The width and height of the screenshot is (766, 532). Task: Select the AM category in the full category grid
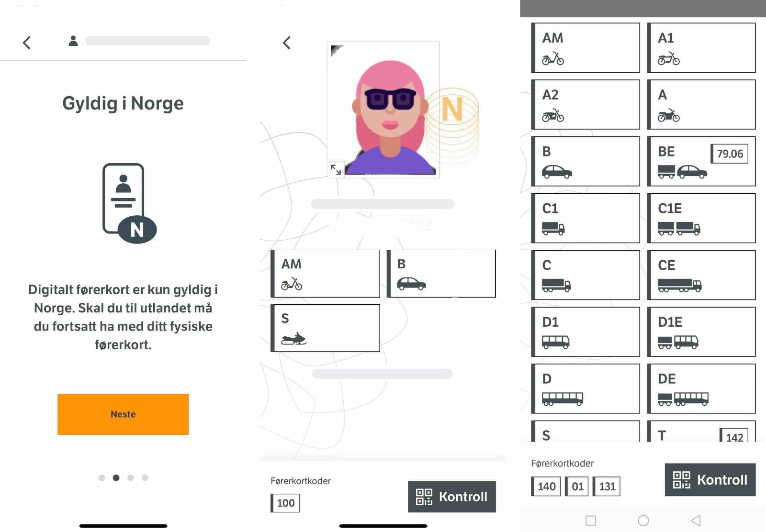click(x=586, y=48)
